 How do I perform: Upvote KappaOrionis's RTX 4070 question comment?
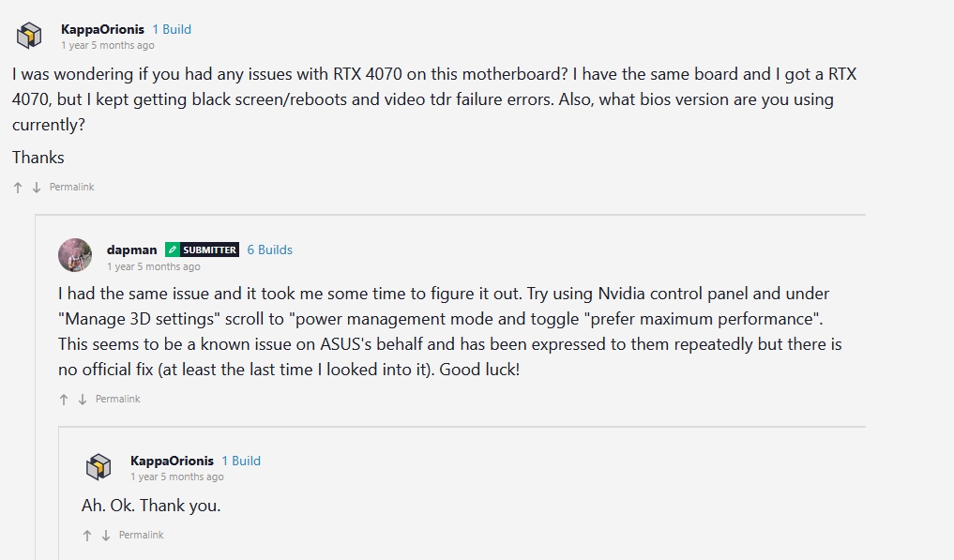(18, 188)
